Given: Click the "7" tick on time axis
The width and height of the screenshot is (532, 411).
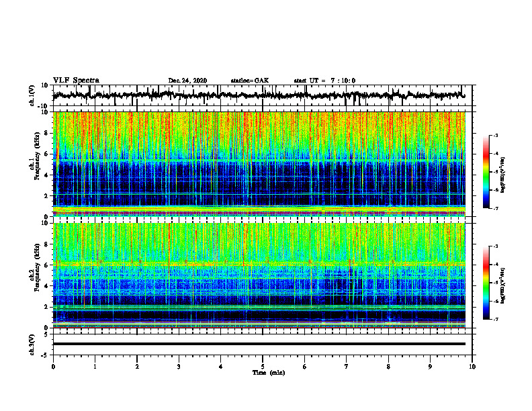Looking at the screenshot, I should pos(347,367).
